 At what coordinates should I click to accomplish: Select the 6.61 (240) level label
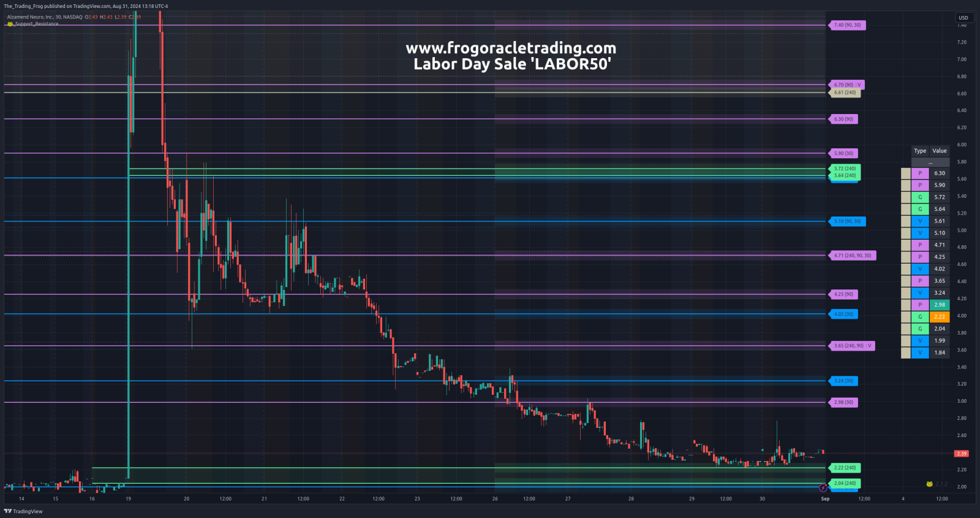point(845,93)
